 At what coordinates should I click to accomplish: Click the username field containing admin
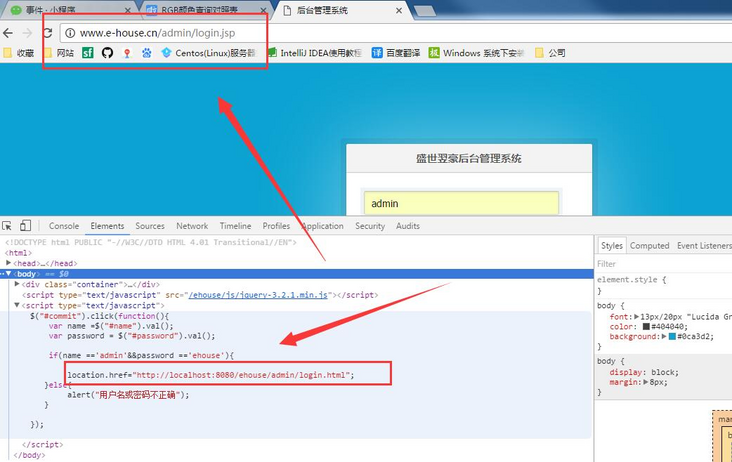[x=461, y=203]
